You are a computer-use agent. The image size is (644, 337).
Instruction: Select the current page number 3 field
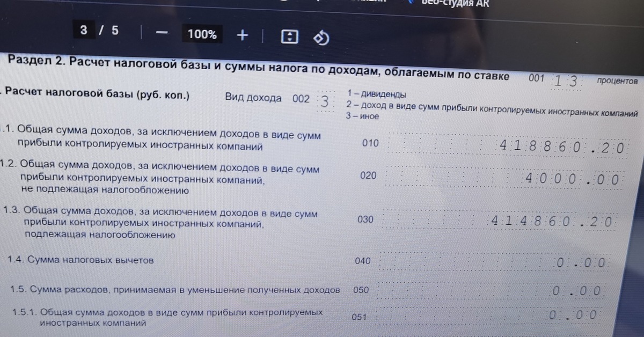point(84,31)
